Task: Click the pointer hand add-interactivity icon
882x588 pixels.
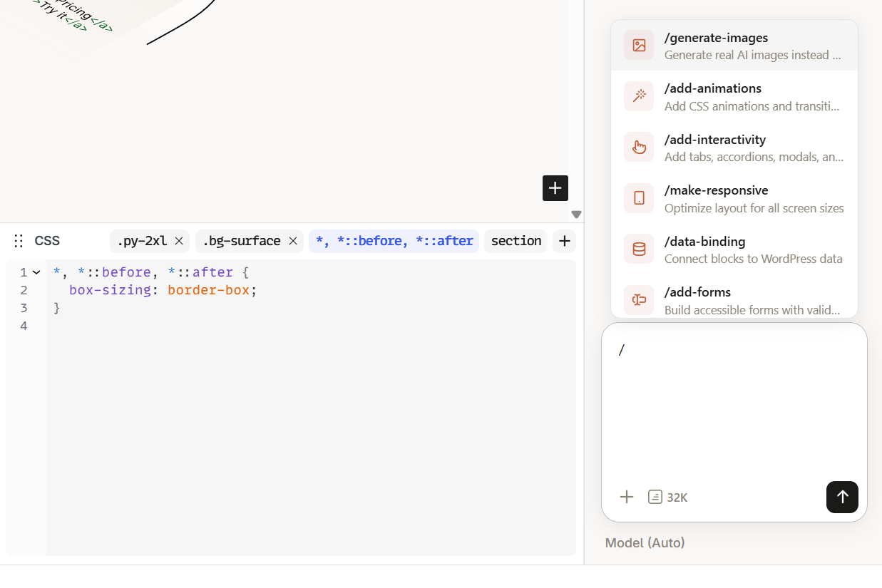Action: [639, 148]
